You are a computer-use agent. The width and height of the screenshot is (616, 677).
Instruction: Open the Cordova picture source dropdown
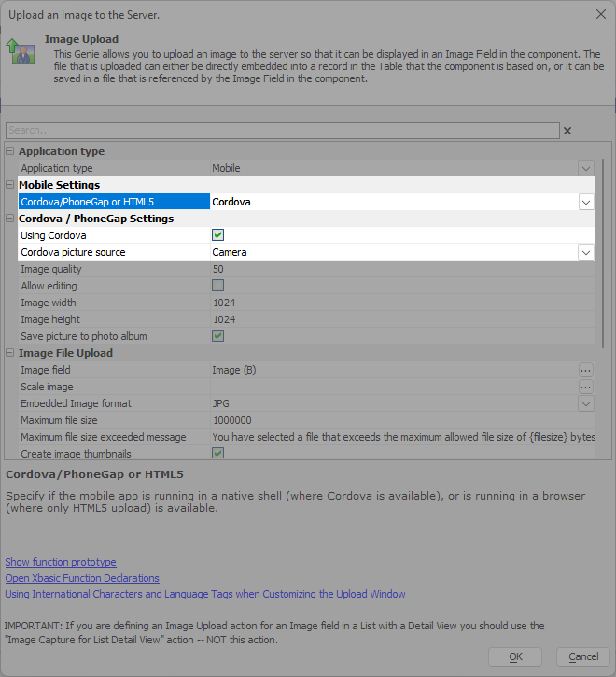click(x=586, y=252)
